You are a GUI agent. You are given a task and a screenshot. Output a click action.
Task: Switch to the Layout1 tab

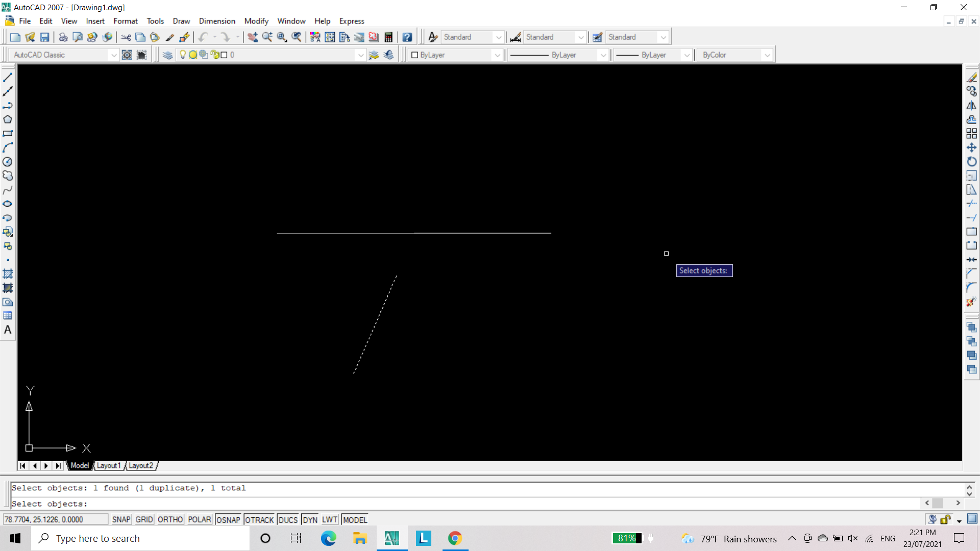click(x=109, y=466)
